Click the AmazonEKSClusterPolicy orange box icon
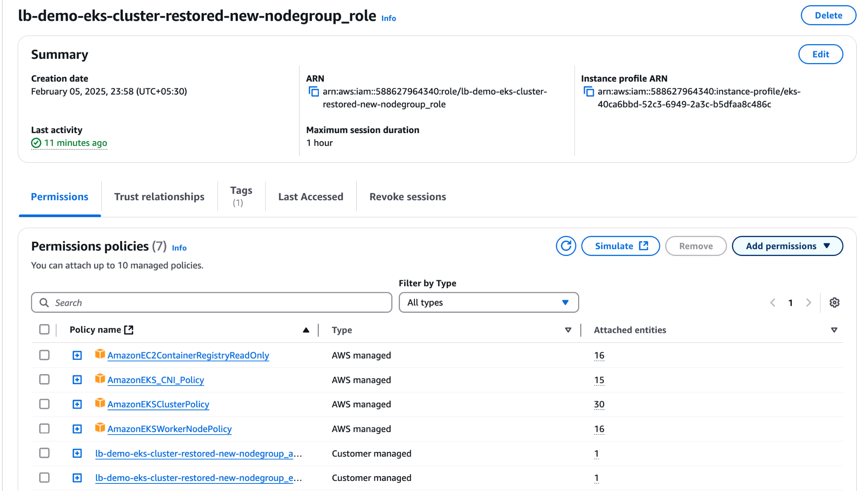The height and width of the screenshot is (491, 868). [x=100, y=403]
